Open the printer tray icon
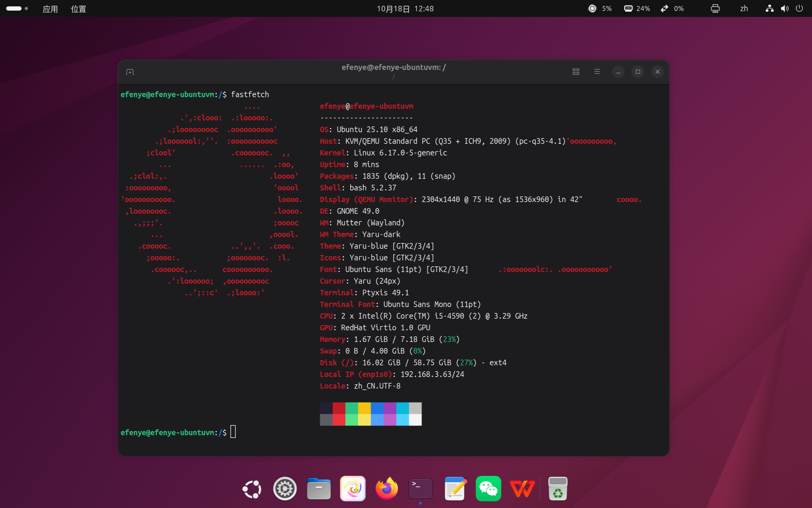This screenshot has height=508, width=812. [x=715, y=8]
